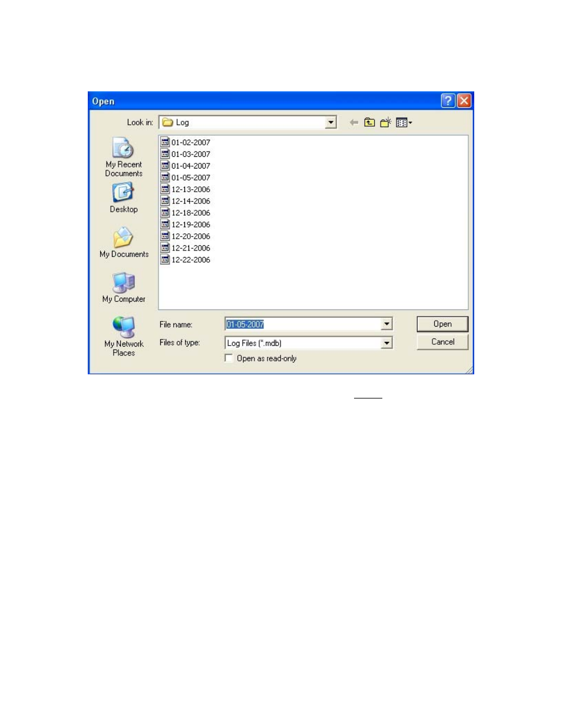Select file icon for 01-03-2007
Image resolution: width=562 pixels, height=728 pixels.
coord(166,154)
